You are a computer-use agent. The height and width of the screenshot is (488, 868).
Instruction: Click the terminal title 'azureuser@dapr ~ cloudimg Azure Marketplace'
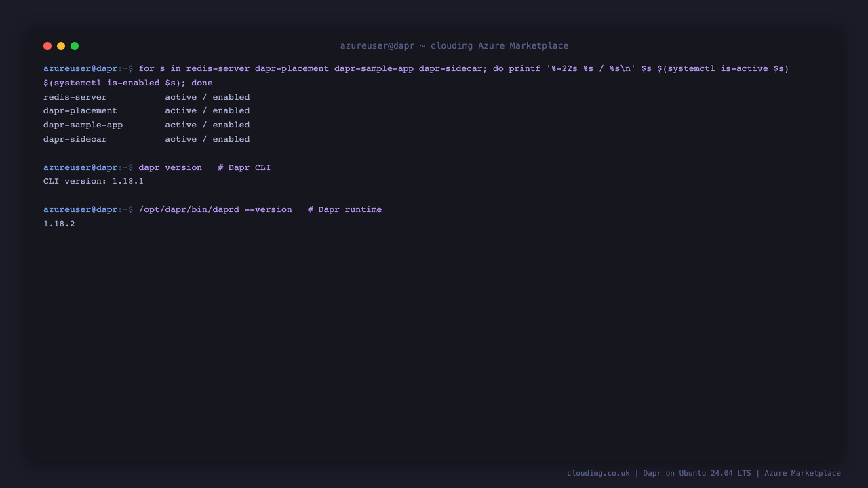(x=454, y=46)
